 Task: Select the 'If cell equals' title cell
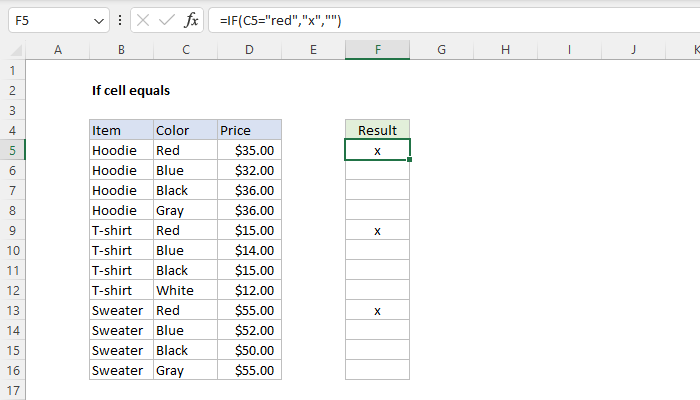(x=130, y=90)
